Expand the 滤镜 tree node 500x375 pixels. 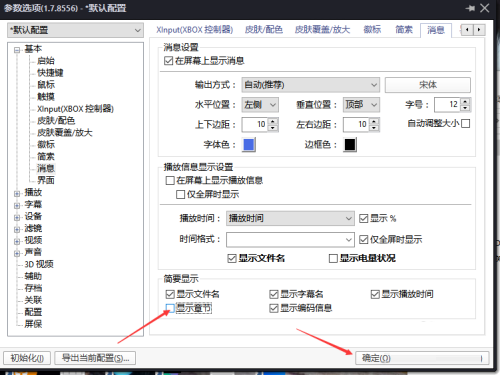17,230
